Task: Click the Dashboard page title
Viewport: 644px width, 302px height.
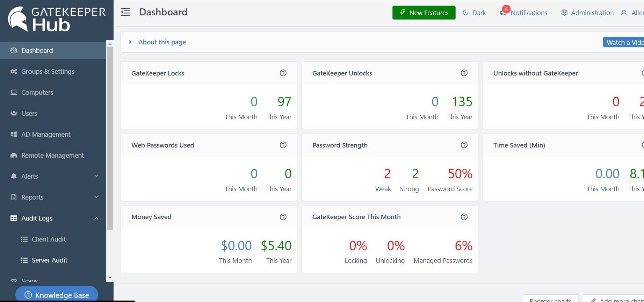Action: pos(163,12)
